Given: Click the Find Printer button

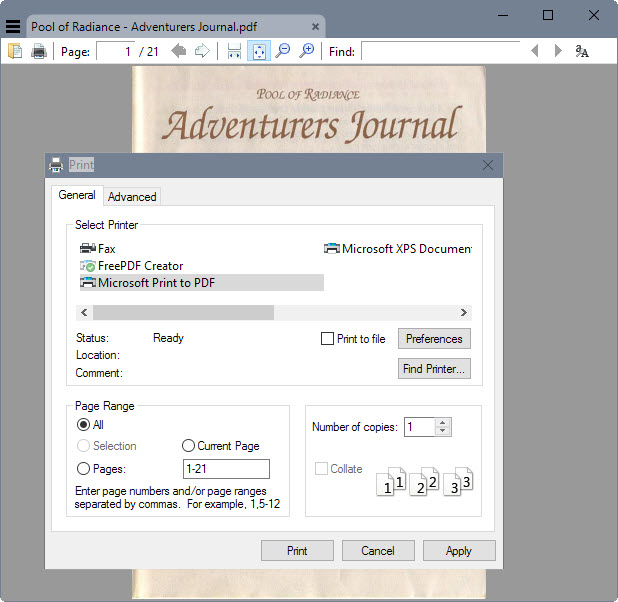Looking at the screenshot, I should [434, 369].
